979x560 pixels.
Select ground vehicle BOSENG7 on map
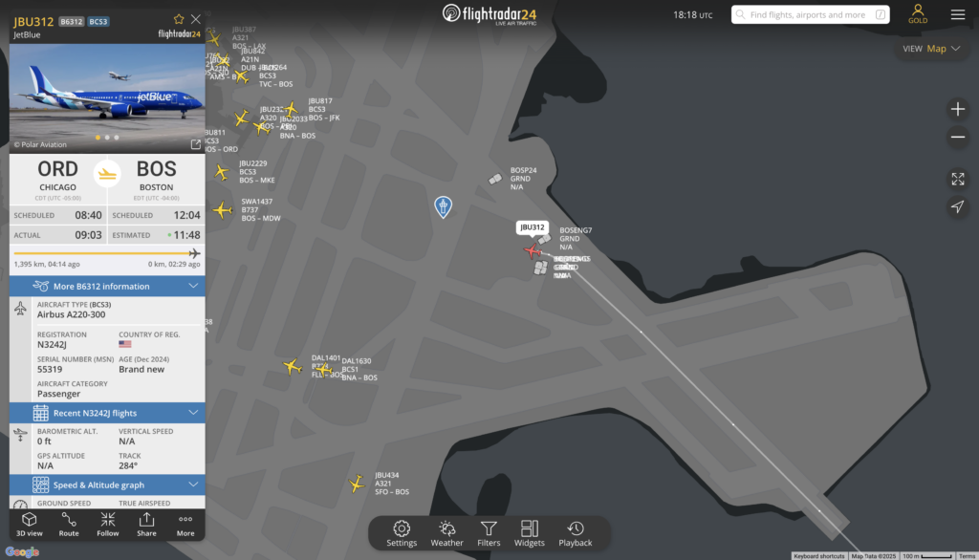tap(545, 239)
